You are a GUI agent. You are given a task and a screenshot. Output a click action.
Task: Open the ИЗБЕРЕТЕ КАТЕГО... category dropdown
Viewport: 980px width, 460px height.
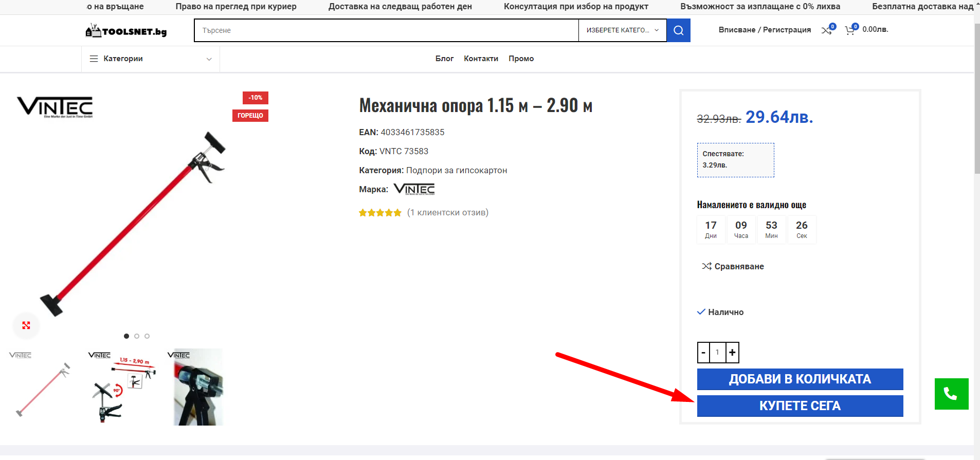pos(623,30)
